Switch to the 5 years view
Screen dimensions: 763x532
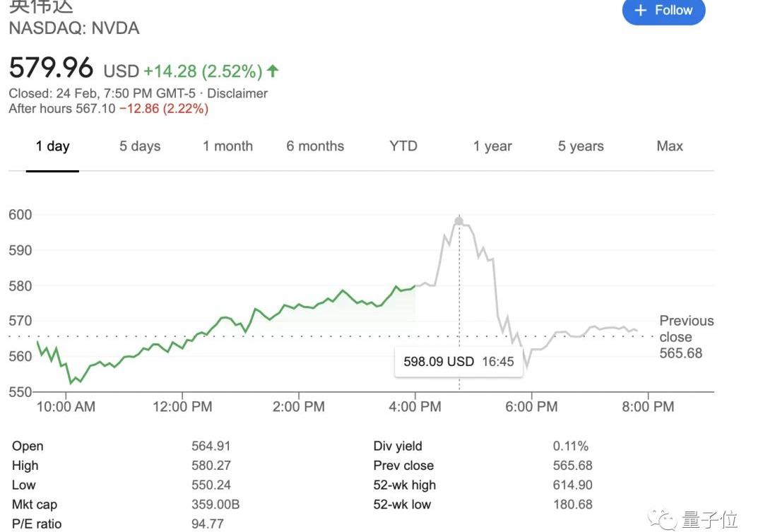click(581, 146)
